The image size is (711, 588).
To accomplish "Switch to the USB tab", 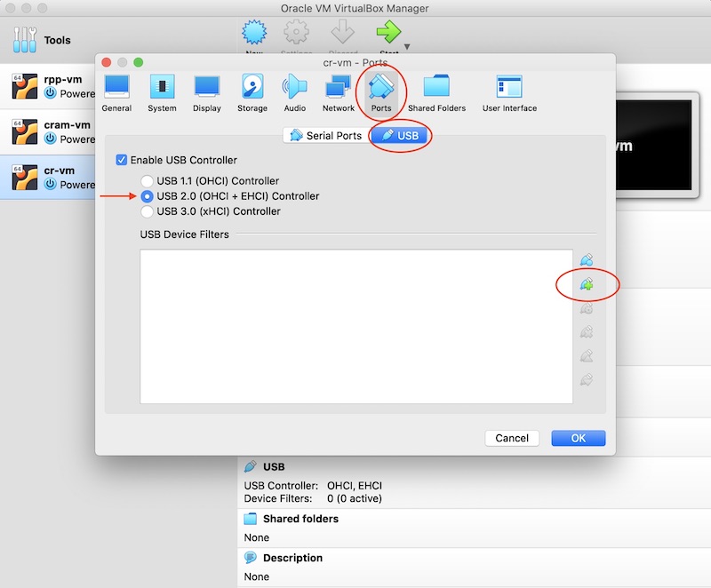I will [x=399, y=136].
